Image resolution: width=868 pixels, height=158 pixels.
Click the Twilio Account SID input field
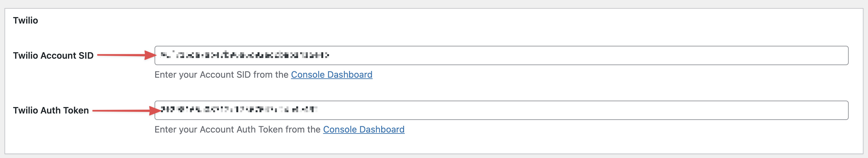pyautogui.click(x=501, y=55)
